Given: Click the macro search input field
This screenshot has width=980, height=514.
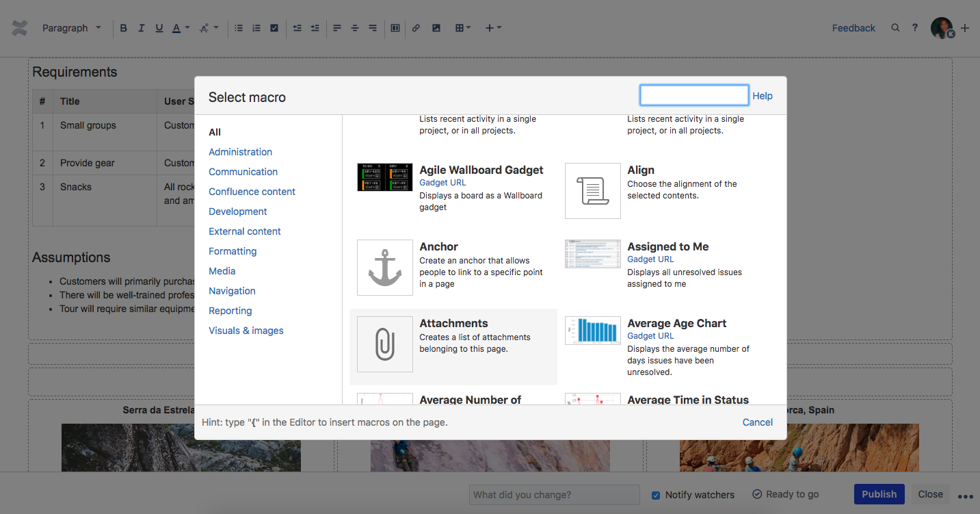Looking at the screenshot, I should [693, 94].
